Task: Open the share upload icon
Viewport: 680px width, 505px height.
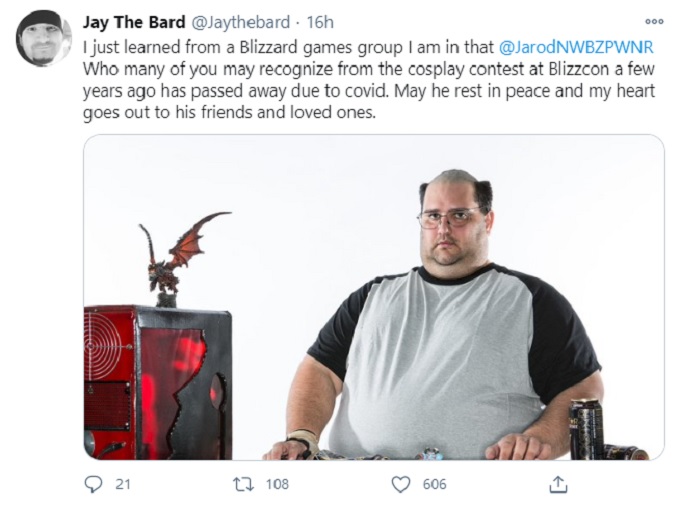Action: coord(558,484)
